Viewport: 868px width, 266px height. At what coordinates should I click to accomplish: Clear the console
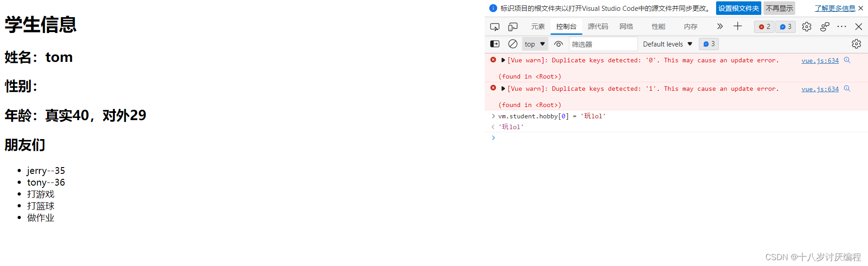(513, 44)
